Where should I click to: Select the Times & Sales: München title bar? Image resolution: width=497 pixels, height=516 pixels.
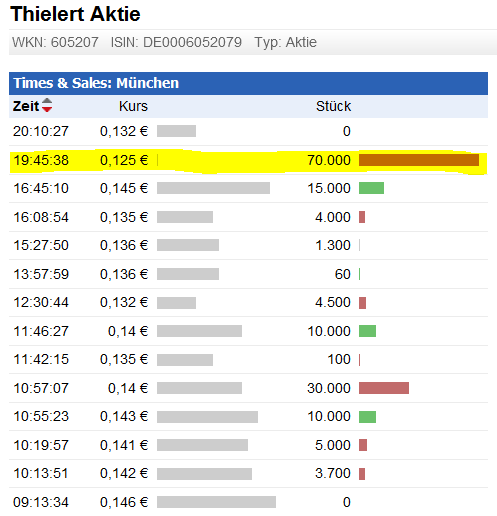tap(248, 83)
